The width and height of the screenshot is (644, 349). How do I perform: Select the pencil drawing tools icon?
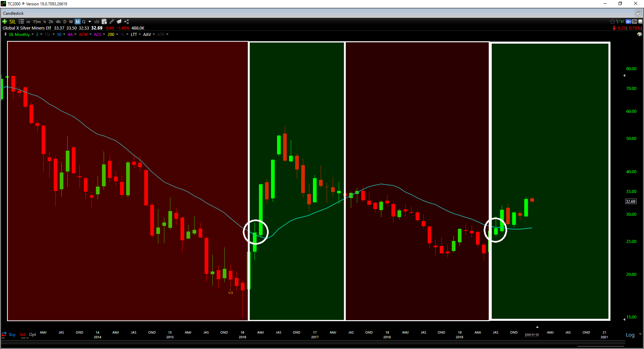coord(112,21)
